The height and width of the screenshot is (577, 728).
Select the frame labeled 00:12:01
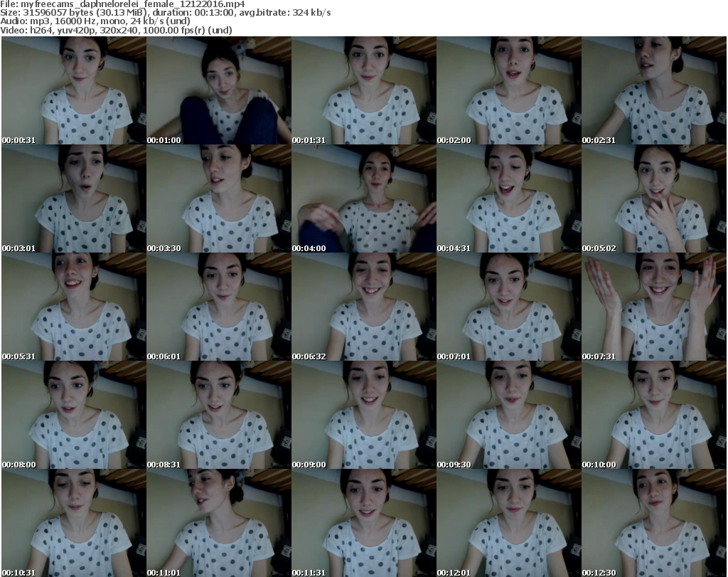[x=508, y=523]
